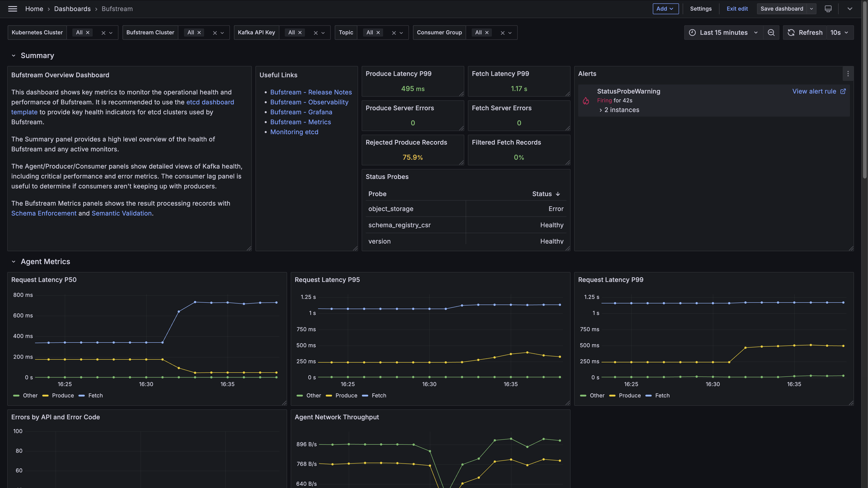The image size is (868, 488).
Task: Go to Dashboards breadcrumb
Action: pyautogui.click(x=72, y=9)
